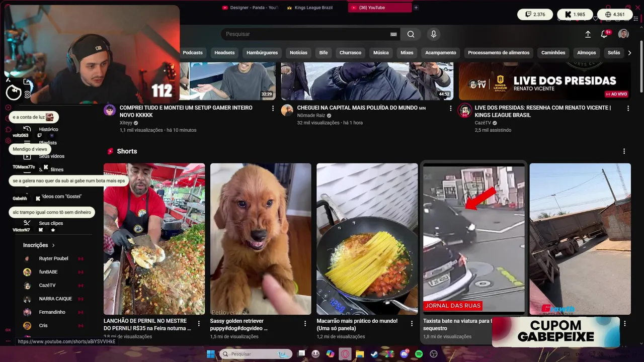The width and height of the screenshot is (644, 362).
Task: Open the account avatar menu
Action: point(623,34)
